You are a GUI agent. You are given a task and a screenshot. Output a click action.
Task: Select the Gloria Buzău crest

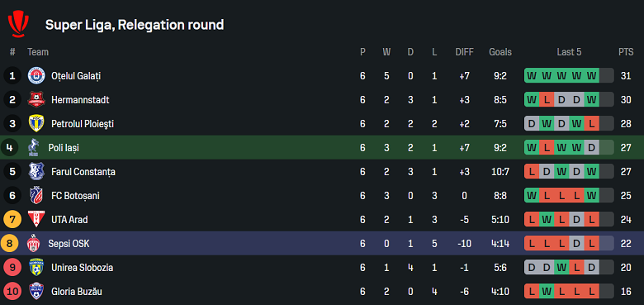tap(36, 292)
